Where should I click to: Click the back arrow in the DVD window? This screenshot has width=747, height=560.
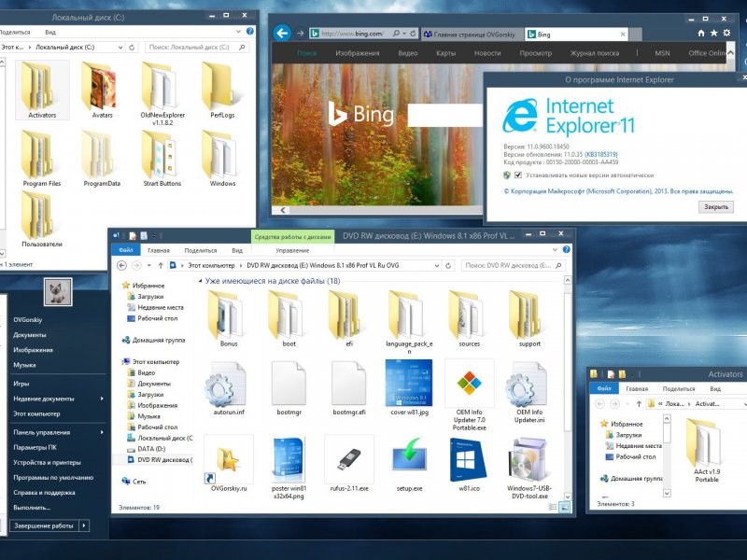(x=122, y=266)
